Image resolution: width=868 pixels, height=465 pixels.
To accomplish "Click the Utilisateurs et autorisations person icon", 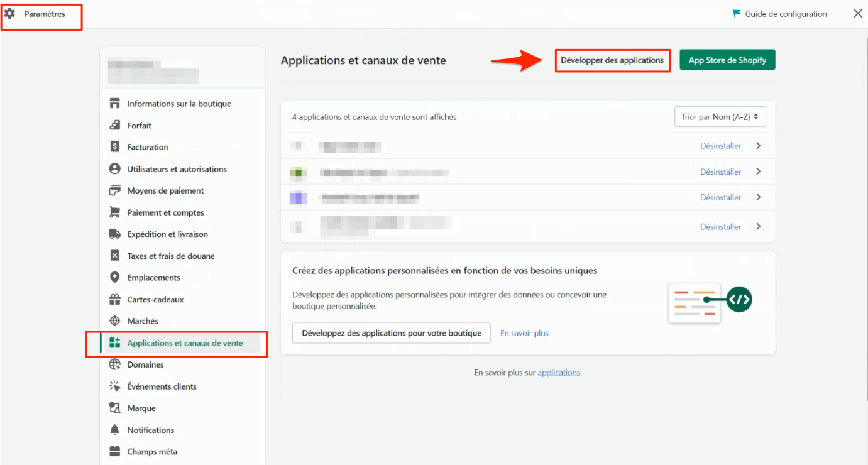I will tap(114, 169).
